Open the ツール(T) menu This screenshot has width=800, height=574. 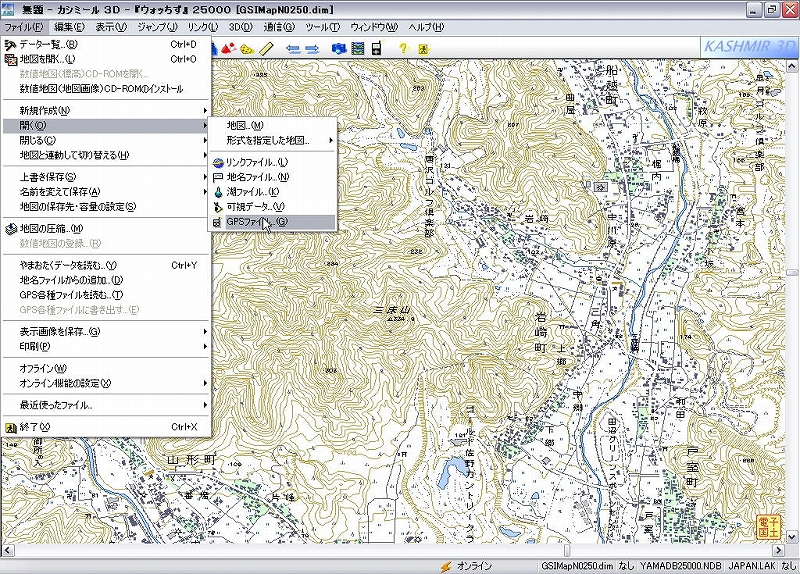(x=322, y=27)
